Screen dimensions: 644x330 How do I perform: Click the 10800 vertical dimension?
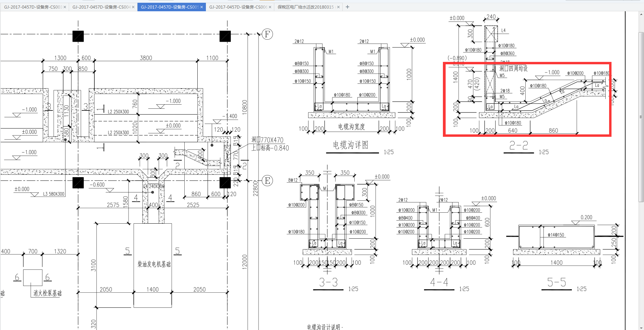click(245, 107)
